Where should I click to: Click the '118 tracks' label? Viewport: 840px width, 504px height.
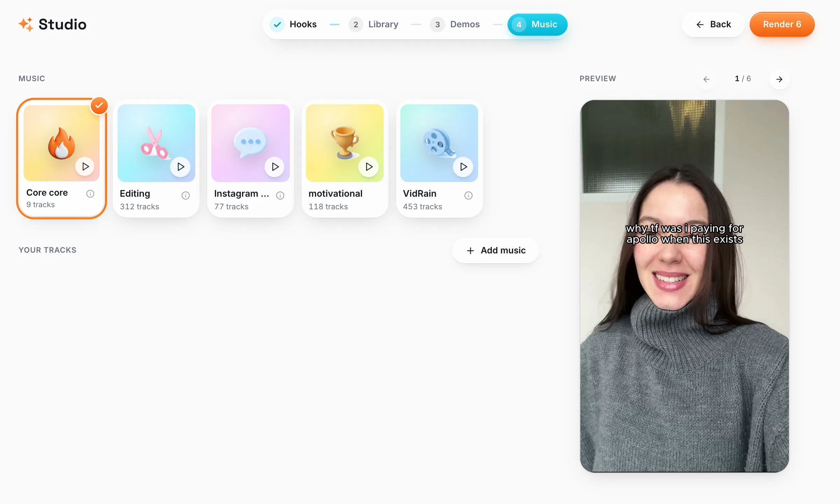(328, 206)
